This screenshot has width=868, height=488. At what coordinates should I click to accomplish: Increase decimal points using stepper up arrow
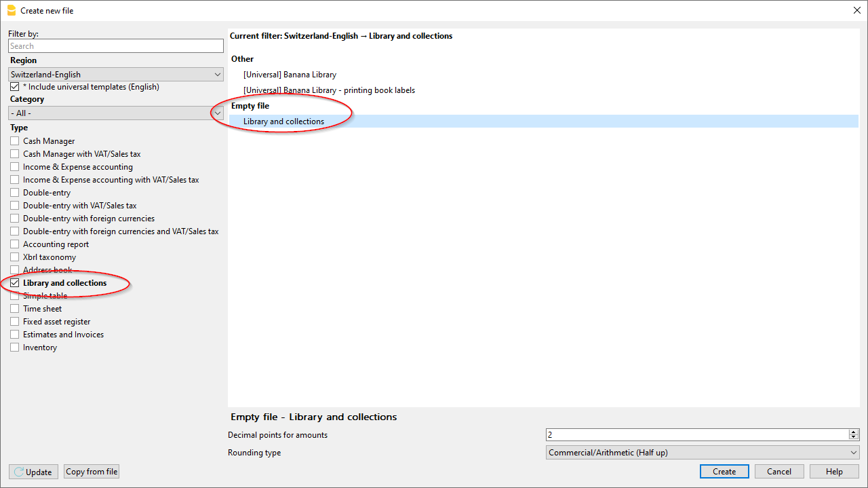point(854,432)
